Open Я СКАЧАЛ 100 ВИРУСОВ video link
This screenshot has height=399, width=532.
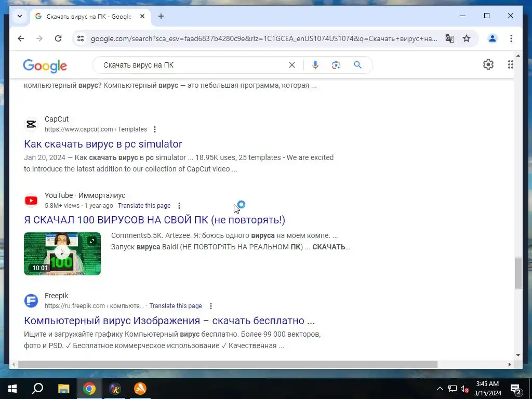154,220
